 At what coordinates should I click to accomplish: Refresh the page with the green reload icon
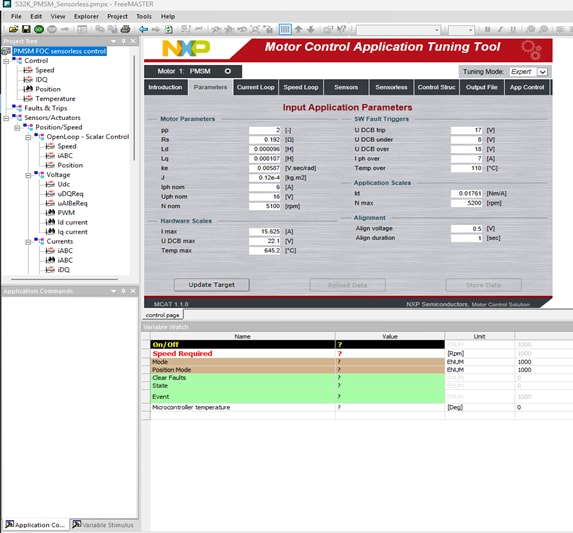click(x=168, y=29)
